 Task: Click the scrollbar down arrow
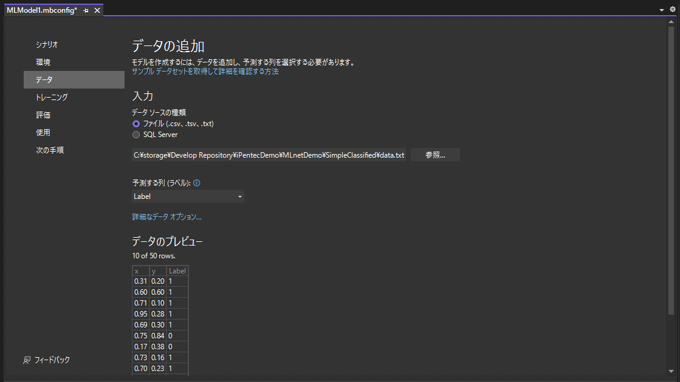[671, 371]
